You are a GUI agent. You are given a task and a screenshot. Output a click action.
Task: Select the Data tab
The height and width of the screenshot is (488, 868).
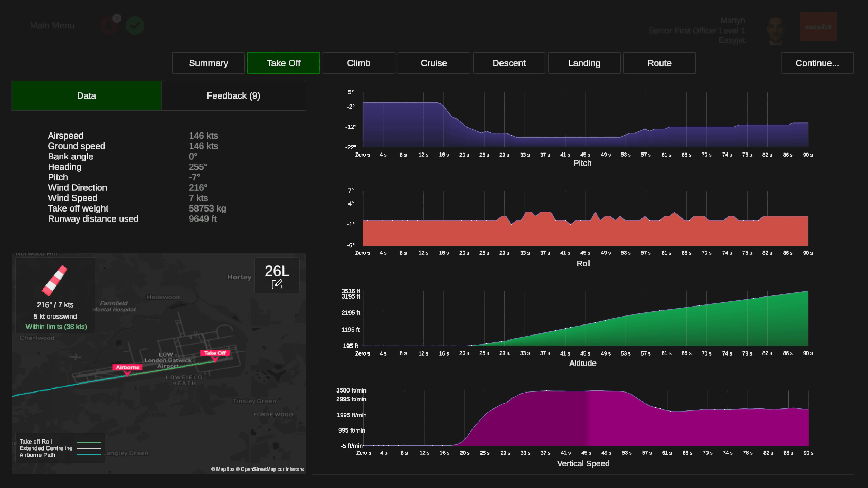87,96
